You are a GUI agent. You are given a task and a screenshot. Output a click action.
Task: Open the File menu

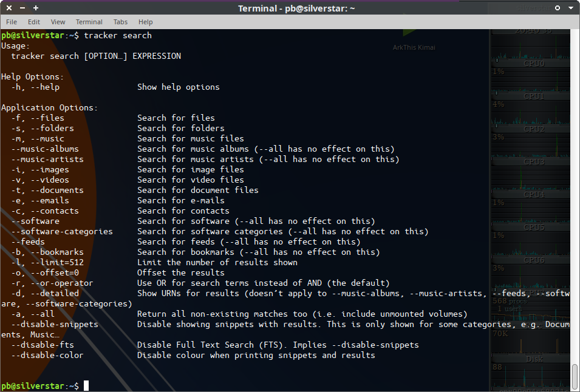[12, 22]
